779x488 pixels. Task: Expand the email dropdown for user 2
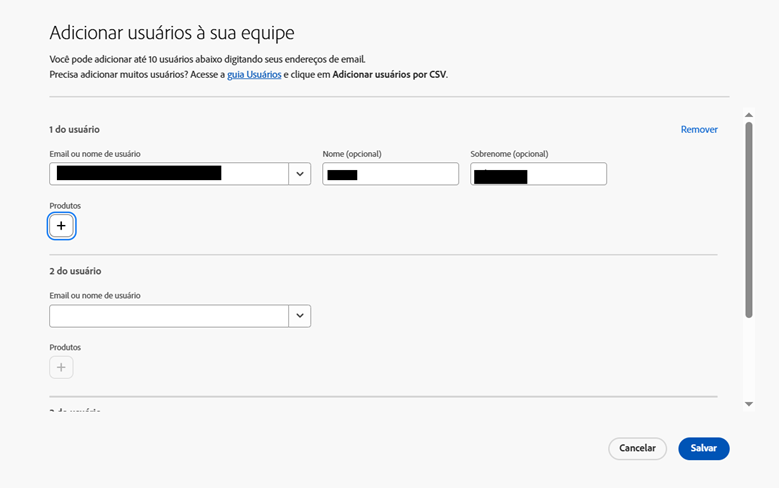coord(300,316)
